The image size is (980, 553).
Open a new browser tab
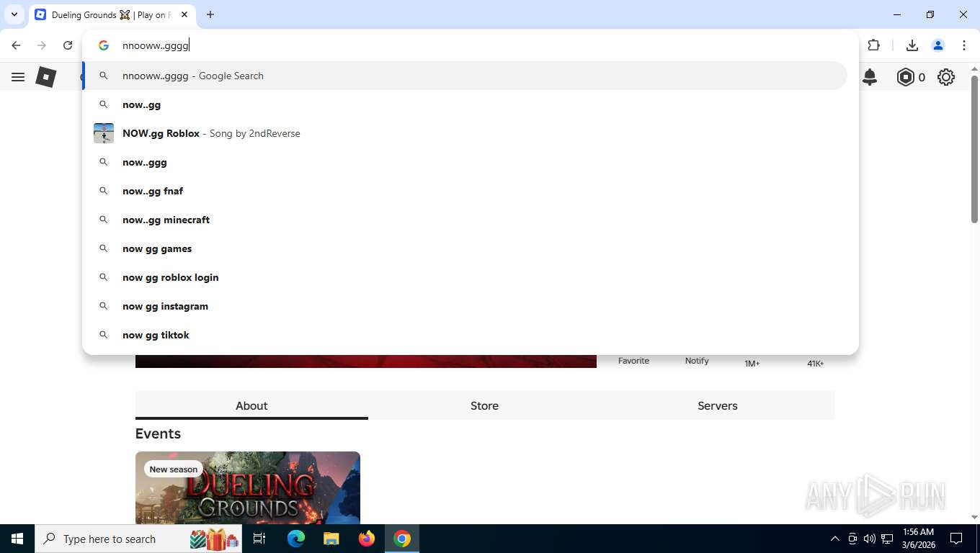pyautogui.click(x=210, y=14)
